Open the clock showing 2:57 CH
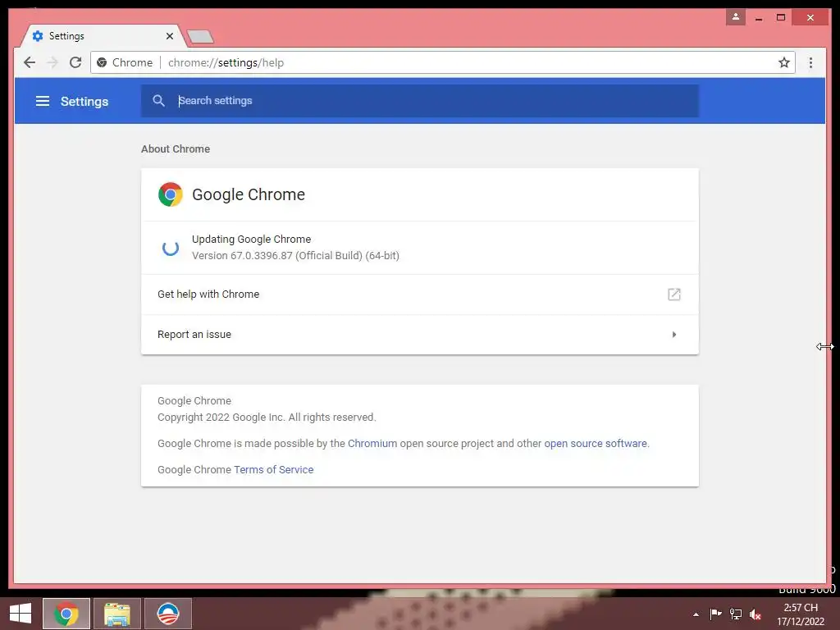This screenshot has height=630, width=840. [801, 614]
